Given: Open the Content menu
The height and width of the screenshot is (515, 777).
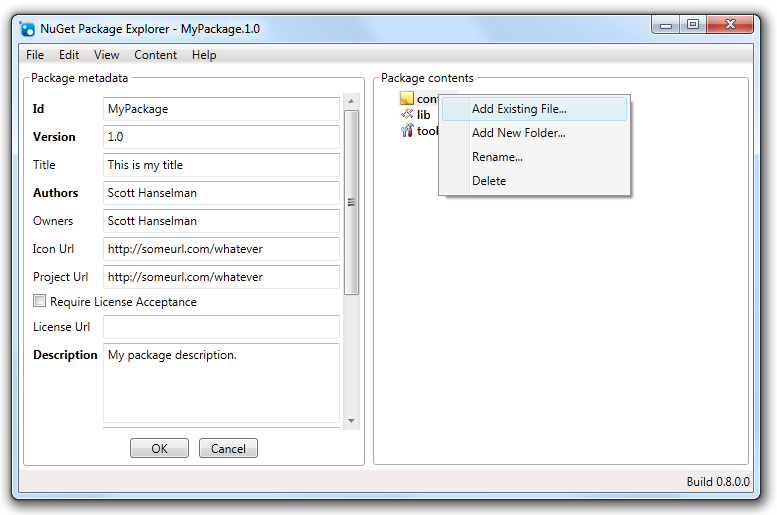Looking at the screenshot, I should (x=155, y=55).
